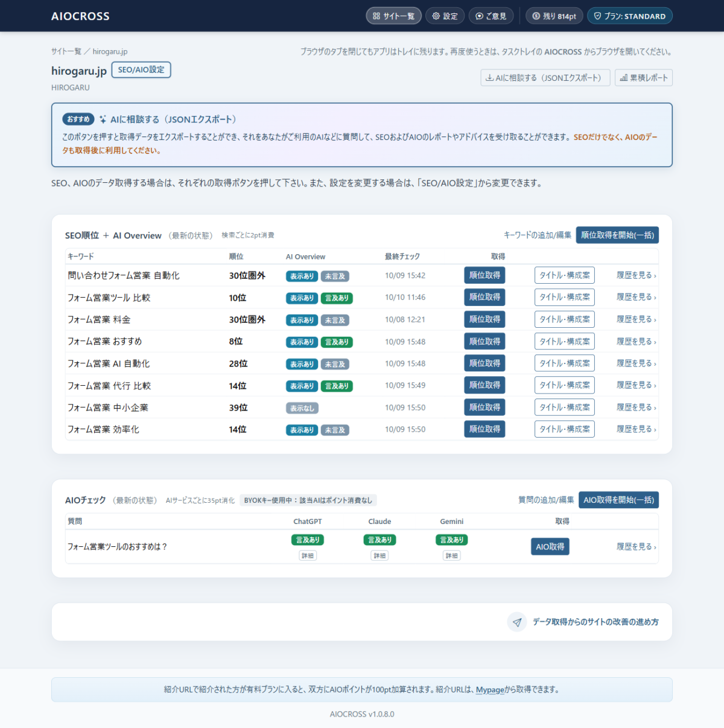Open タイトル・構成案 for フォーム営業 代行 比較
This screenshot has height=728, width=724.
[x=565, y=385]
